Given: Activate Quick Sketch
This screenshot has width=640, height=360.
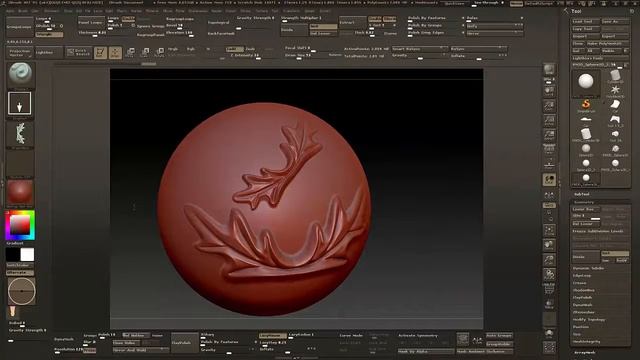Looking at the screenshot, I should (79, 52).
